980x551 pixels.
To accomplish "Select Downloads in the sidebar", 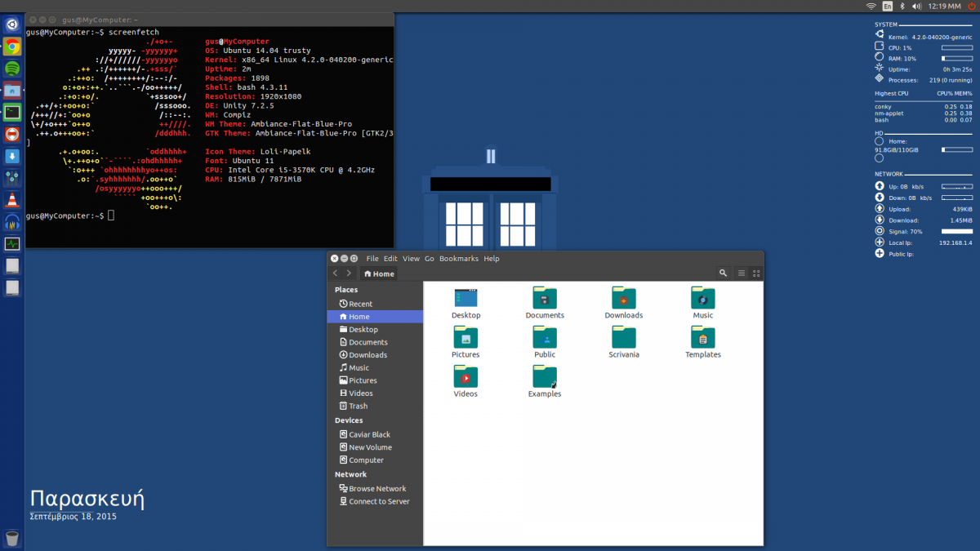I will click(375, 355).
